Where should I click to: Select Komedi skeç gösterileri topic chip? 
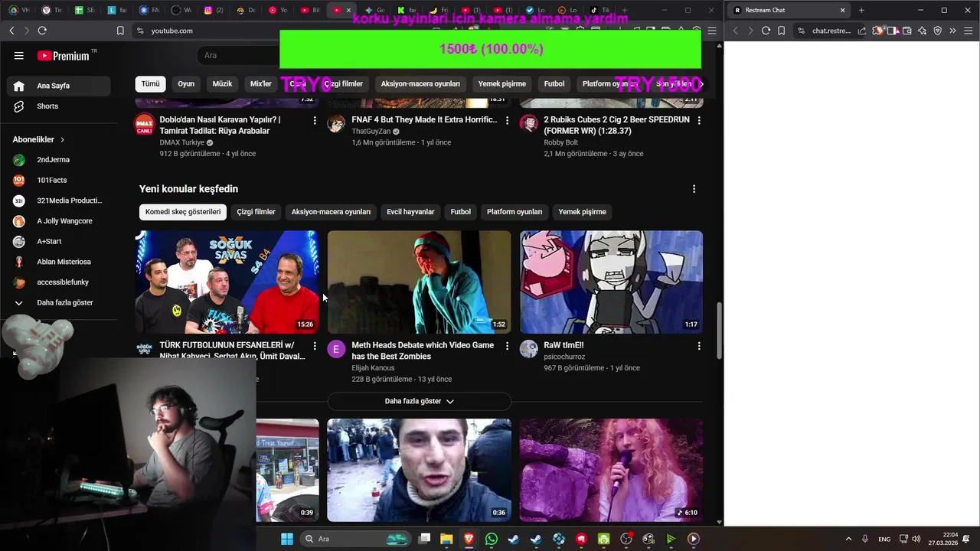[x=183, y=212]
